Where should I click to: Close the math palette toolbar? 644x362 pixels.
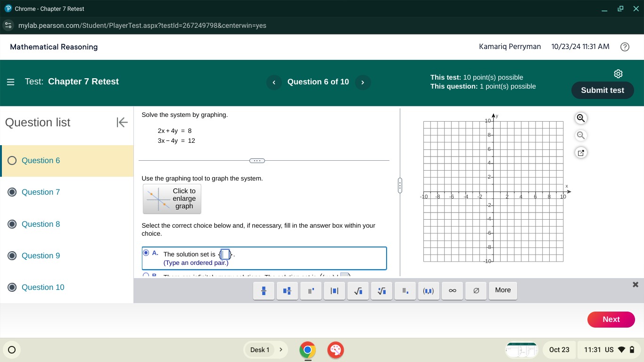pyautogui.click(x=635, y=285)
